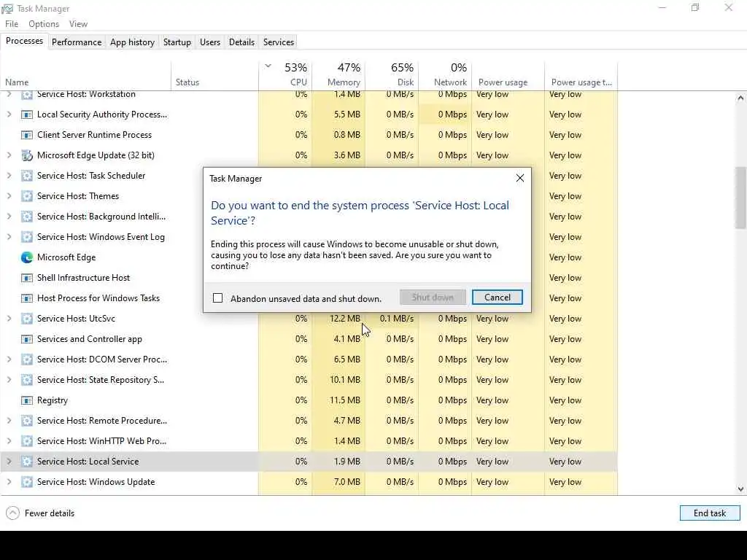Click the Shut down button
The width and height of the screenshot is (747, 560).
point(433,297)
